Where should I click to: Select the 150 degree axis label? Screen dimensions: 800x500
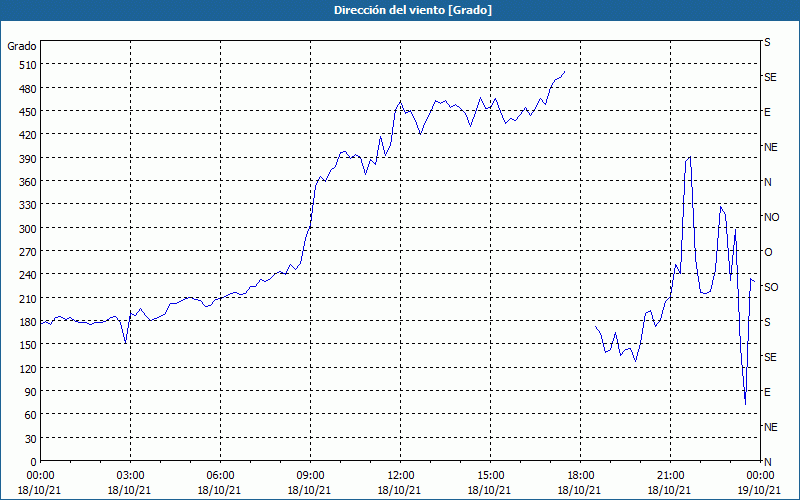coord(28,345)
